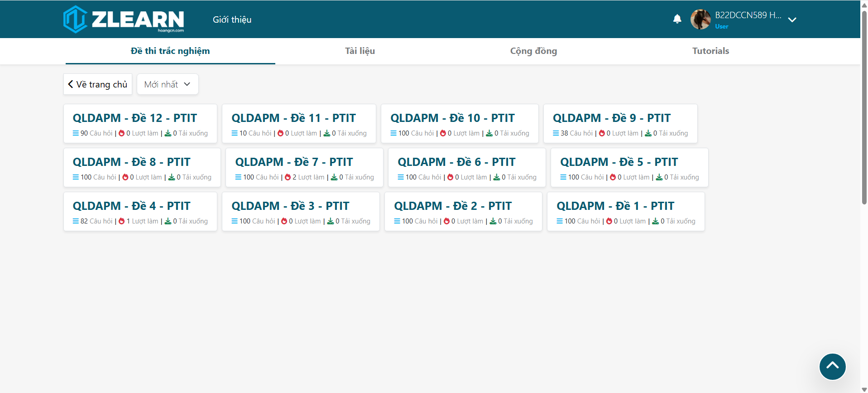This screenshot has width=868, height=393.
Task: Go back with Về trang chủ button
Action: (98, 84)
